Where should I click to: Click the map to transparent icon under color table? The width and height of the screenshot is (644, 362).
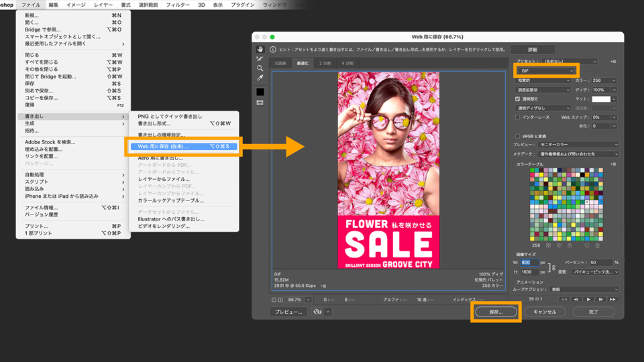tap(548, 245)
